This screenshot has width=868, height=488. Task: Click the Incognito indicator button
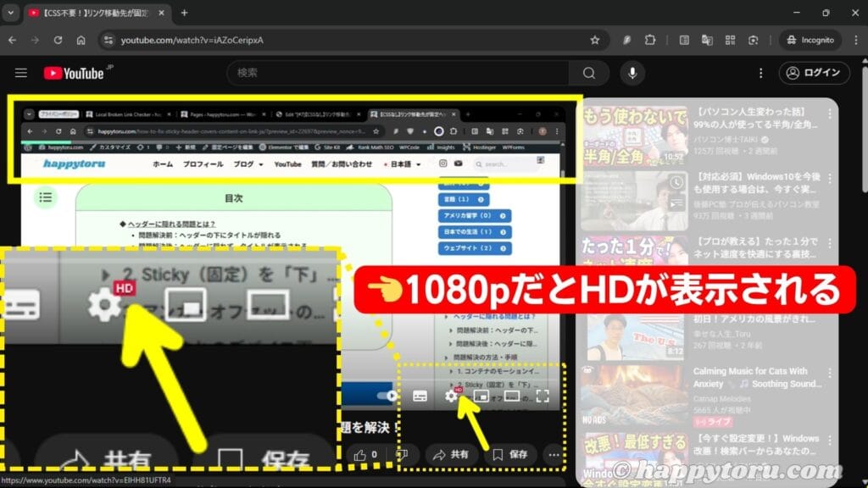810,40
